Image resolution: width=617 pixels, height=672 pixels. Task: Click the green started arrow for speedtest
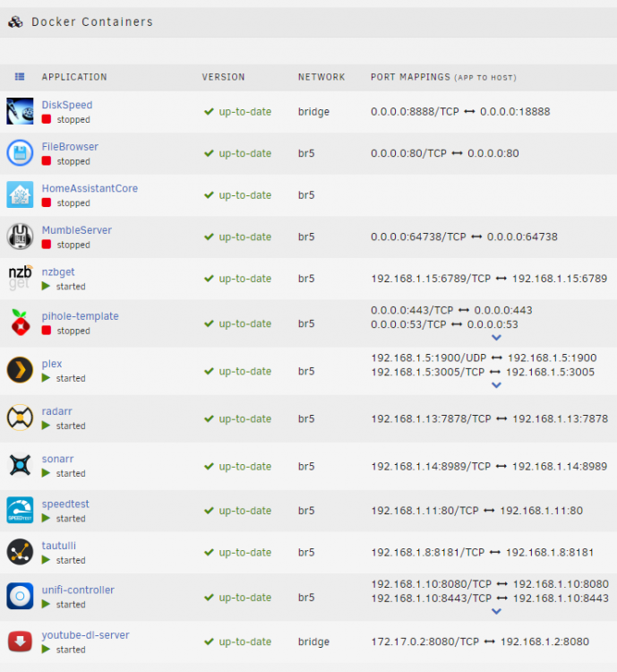point(46,518)
